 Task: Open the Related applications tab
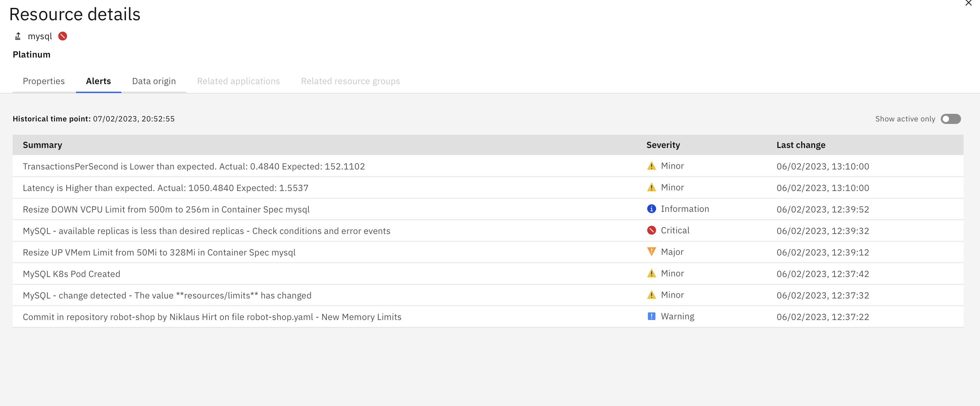239,81
